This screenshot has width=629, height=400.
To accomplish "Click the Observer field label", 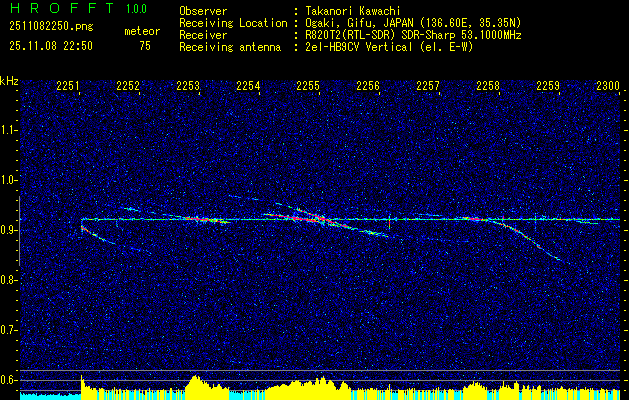I will pos(203,11).
